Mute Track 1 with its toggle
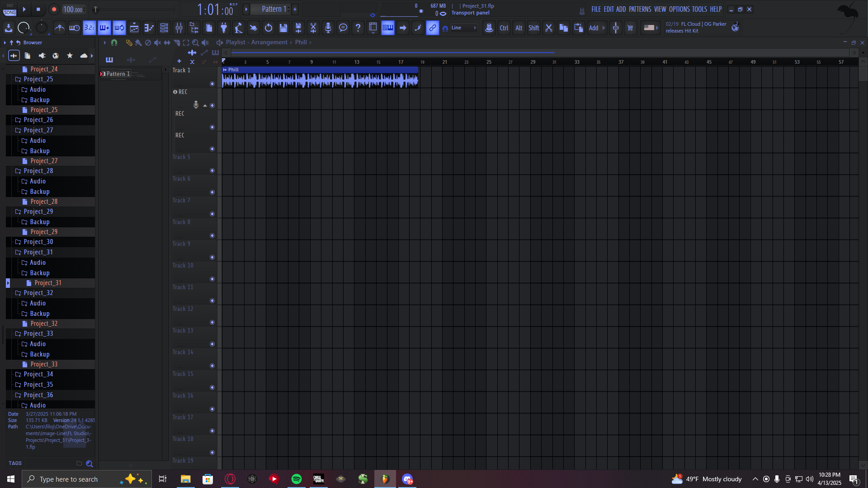This screenshot has height=488, width=868. point(212,84)
